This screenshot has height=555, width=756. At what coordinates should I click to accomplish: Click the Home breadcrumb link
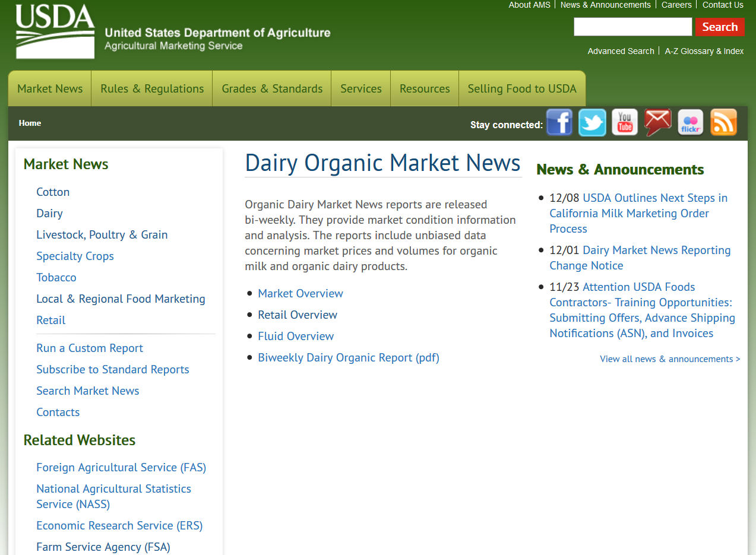(x=30, y=123)
